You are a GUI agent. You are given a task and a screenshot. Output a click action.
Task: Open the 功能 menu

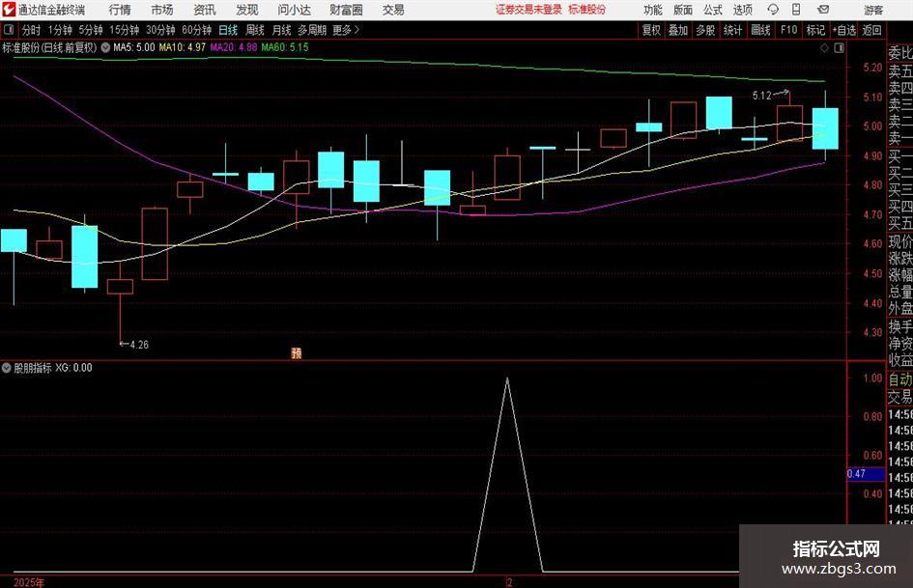pos(653,10)
